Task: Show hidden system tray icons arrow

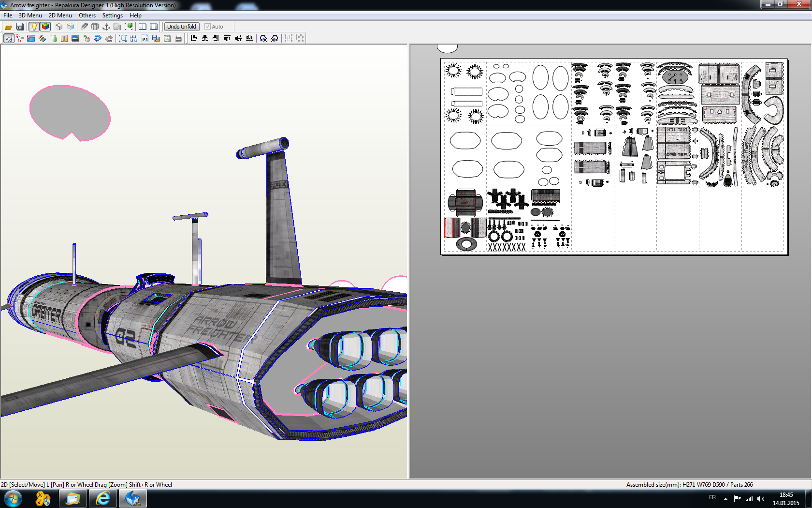Action: pyautogui.click(x=725, y=498)
